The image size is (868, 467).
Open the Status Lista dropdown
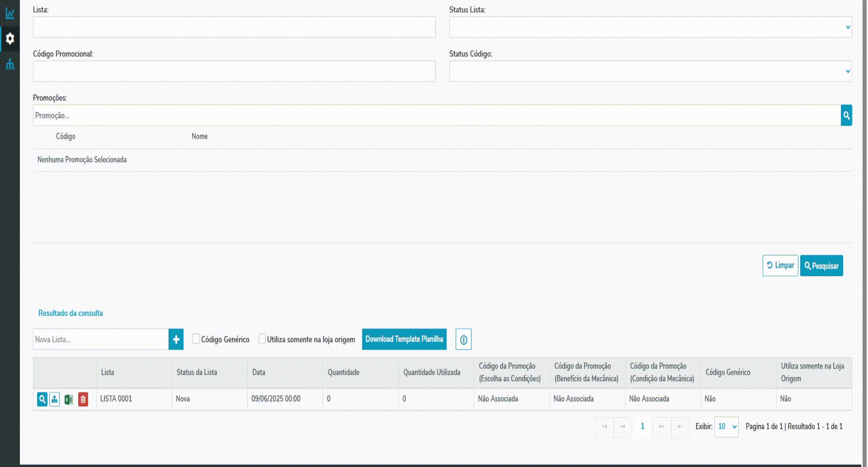click(x=651, y=27)
